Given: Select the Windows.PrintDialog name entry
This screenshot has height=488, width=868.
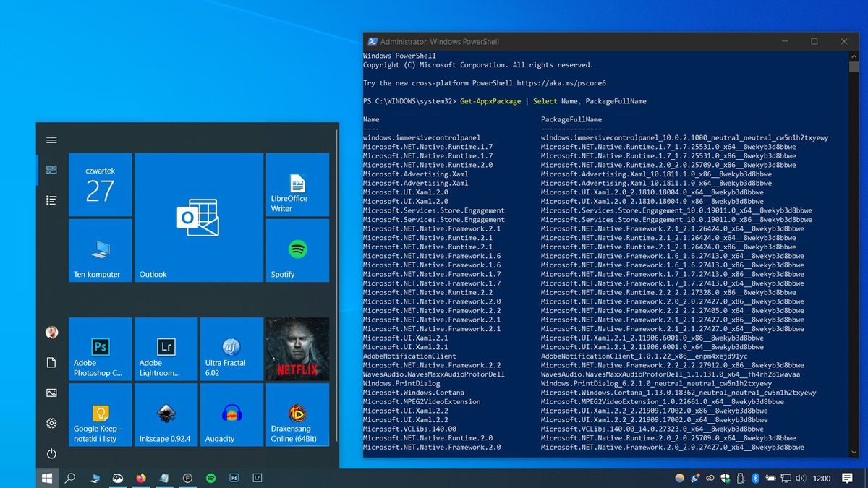Looking at the screenshot, I should click(401, 383).
